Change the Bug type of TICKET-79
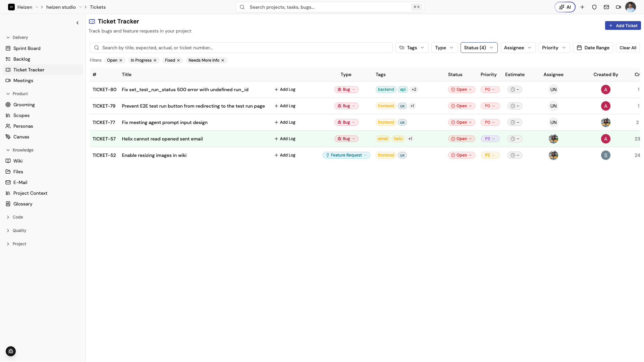Image resolution: width=644 pixels, height=362 pixels. pos(346,106)
